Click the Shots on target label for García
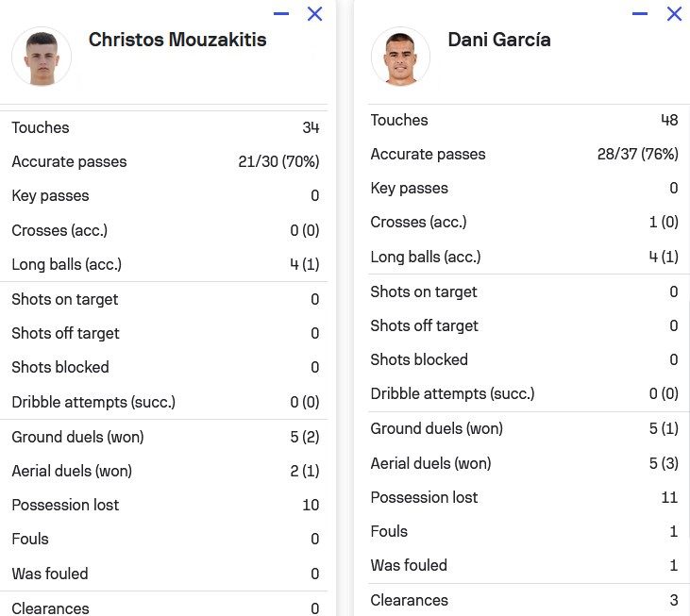690x616 pixels. coord(424,292)
